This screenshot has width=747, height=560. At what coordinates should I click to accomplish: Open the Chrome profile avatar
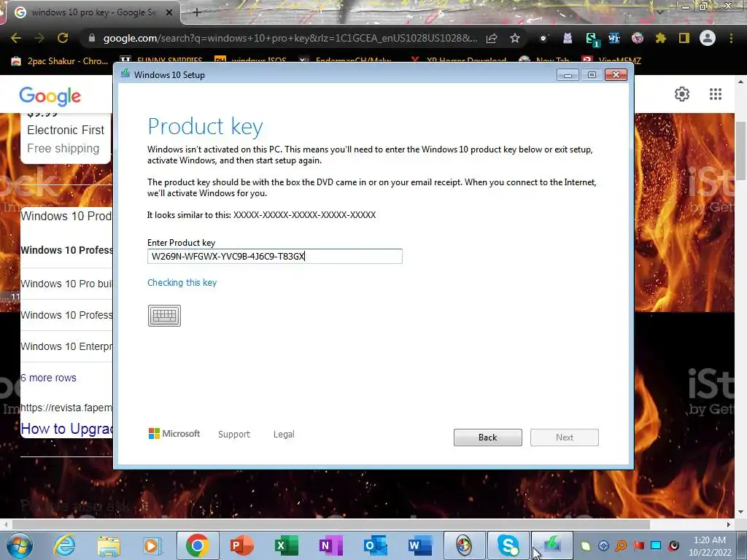[x=708, y=38]
